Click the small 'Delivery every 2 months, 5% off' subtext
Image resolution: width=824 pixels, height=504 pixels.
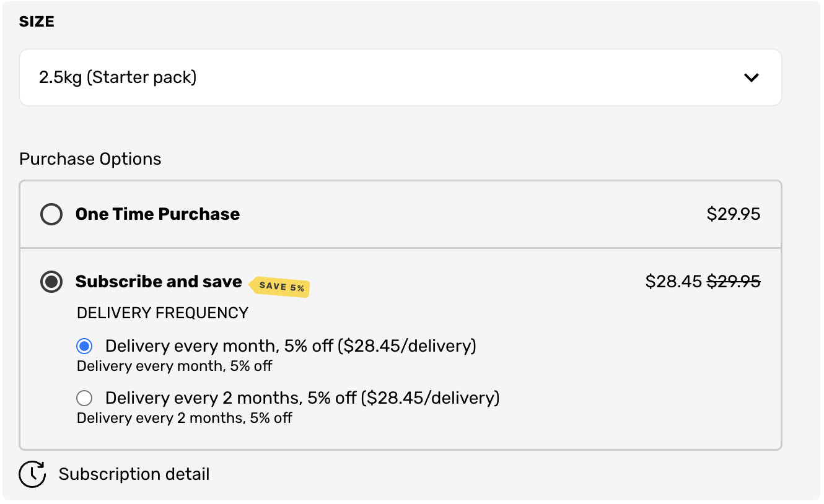(184, 418)
